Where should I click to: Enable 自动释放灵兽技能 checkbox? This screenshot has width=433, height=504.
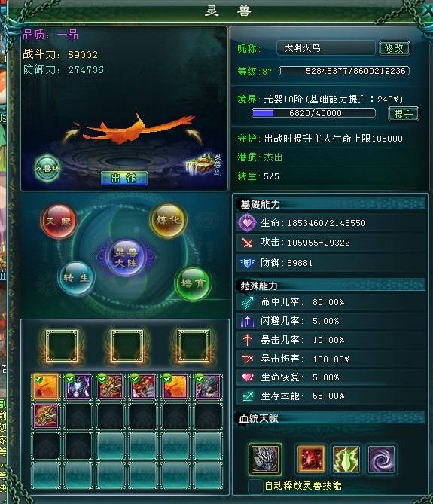coord(256,487)
